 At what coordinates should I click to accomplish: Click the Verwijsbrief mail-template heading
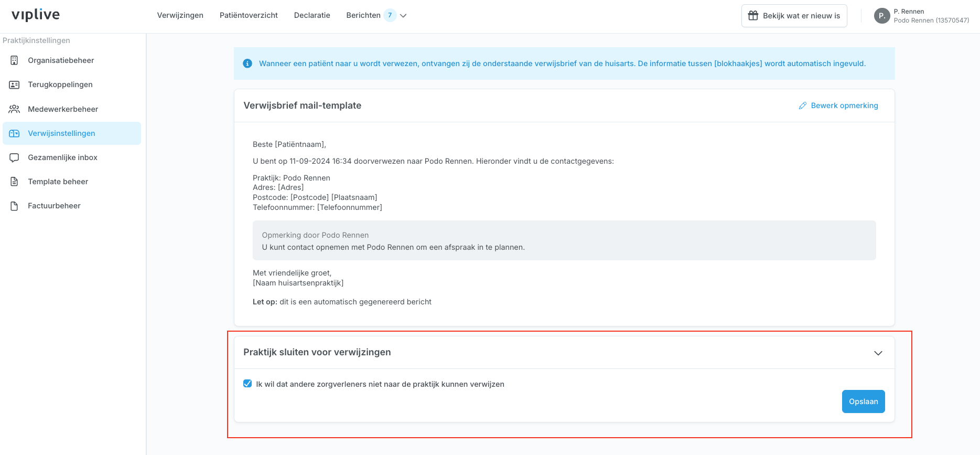[303, 105]
